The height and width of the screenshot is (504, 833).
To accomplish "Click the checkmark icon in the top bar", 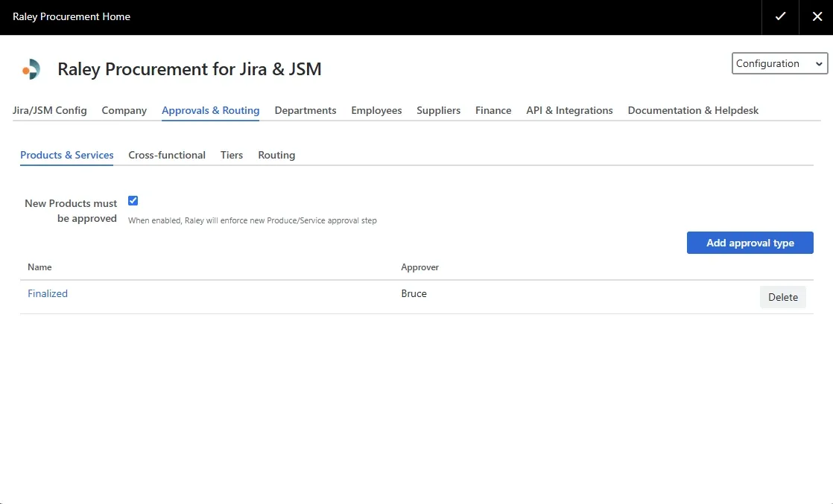I will click(780, 16).
